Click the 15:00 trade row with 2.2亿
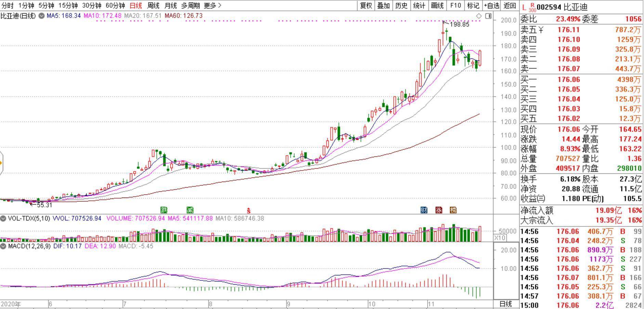Screen dimensions: 644x309 [x=581, y=305]
